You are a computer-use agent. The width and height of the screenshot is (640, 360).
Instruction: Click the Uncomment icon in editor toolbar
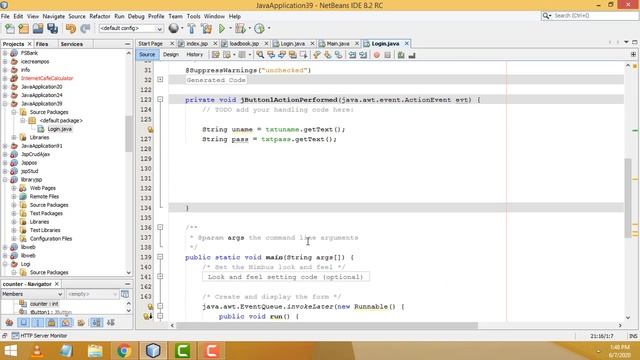point(412,55)
